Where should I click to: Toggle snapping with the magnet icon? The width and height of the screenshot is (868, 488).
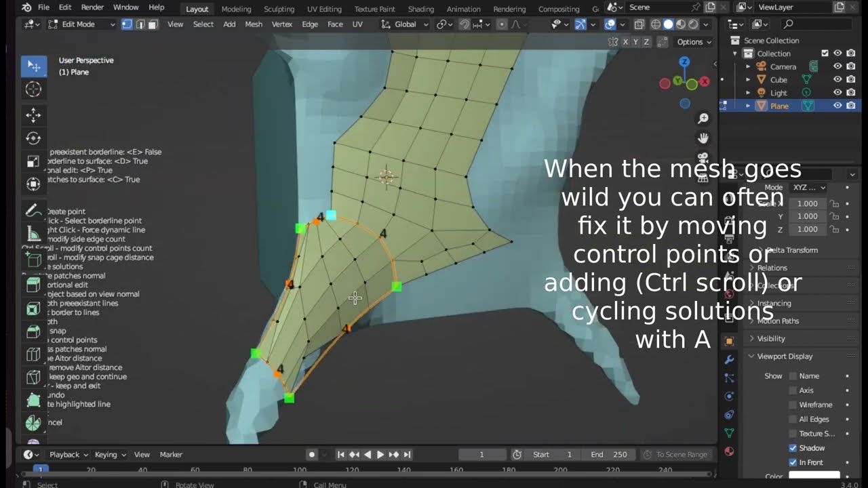[463, 24]
